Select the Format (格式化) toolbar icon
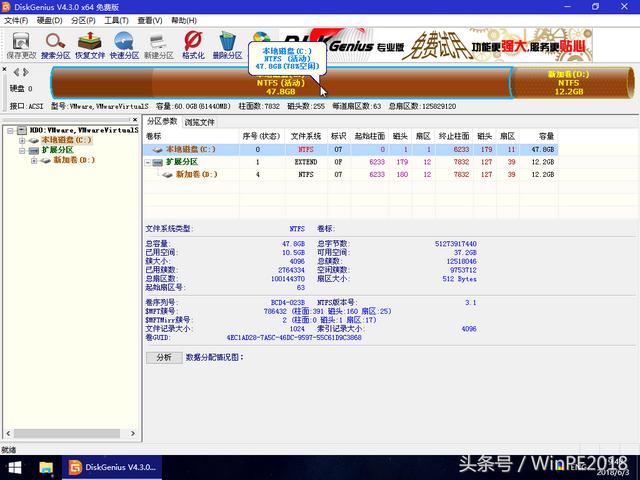 tap(193, 45)
